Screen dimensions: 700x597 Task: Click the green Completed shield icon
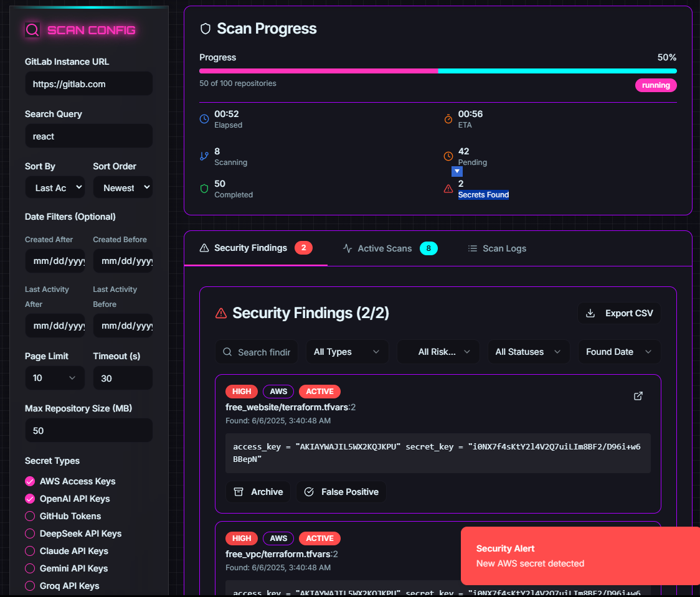point(204,188)
